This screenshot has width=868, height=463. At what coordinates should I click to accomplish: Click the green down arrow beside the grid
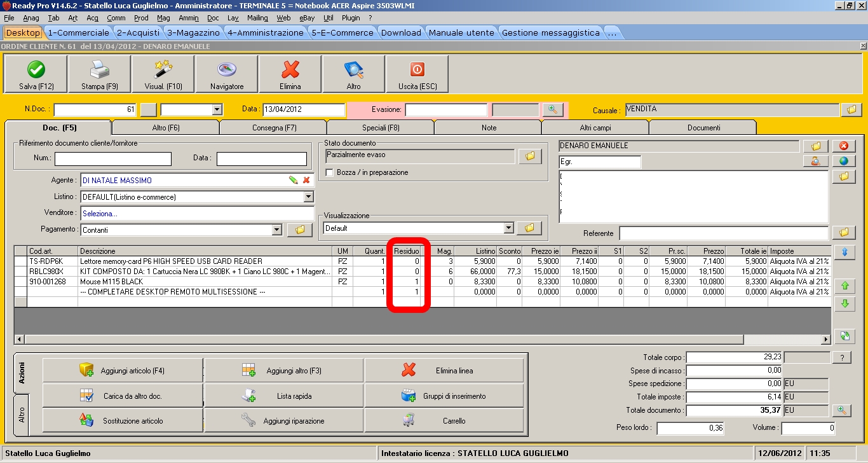(844, 304)
